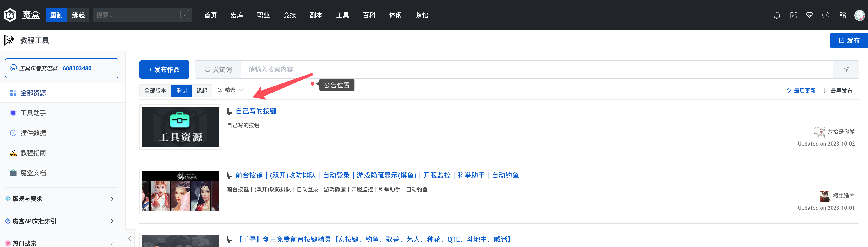Expand the 精选 filter dropdown
The width and height of the screenshot is (868, 247).
point(230,90)
